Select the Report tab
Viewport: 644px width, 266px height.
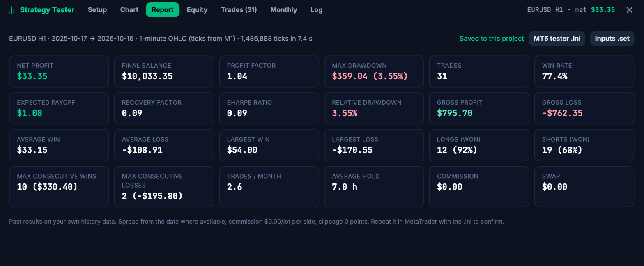163,10
